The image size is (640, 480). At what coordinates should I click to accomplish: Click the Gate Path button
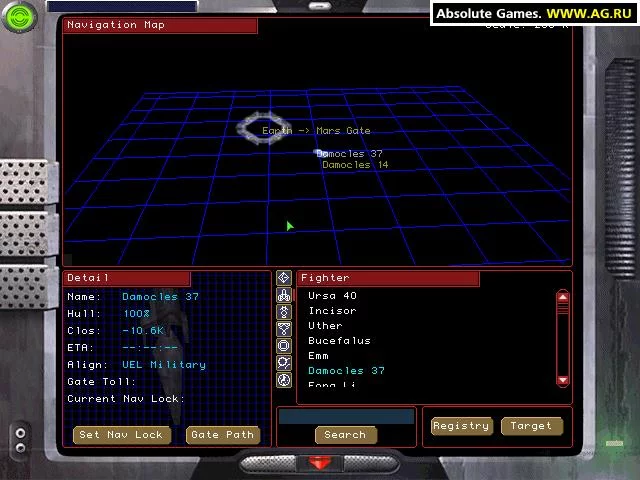point(223,435)
